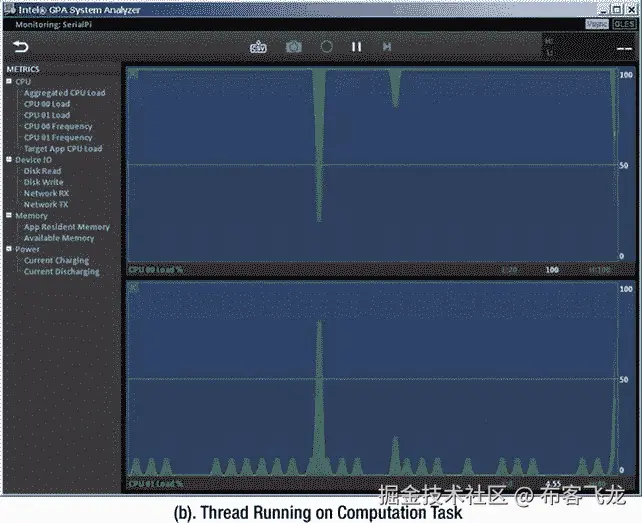
Task: Minimize the GPA System Analyzer window
Action: click(x=604, y=9)
